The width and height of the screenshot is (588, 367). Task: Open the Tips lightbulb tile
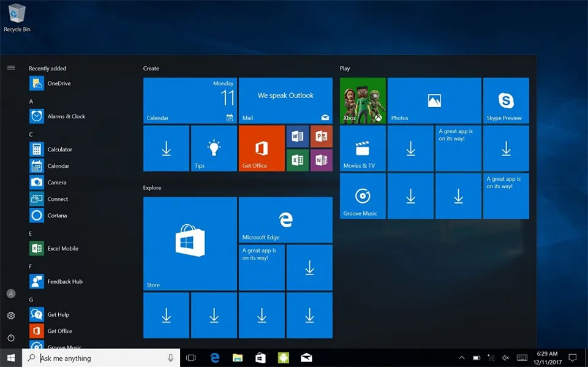click(x=214, y=149)
